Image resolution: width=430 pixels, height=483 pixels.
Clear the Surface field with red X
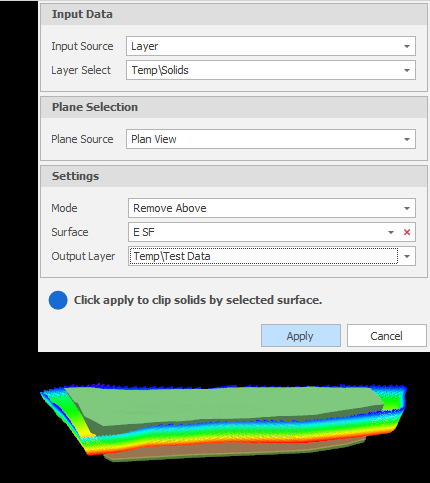(407, 232)
